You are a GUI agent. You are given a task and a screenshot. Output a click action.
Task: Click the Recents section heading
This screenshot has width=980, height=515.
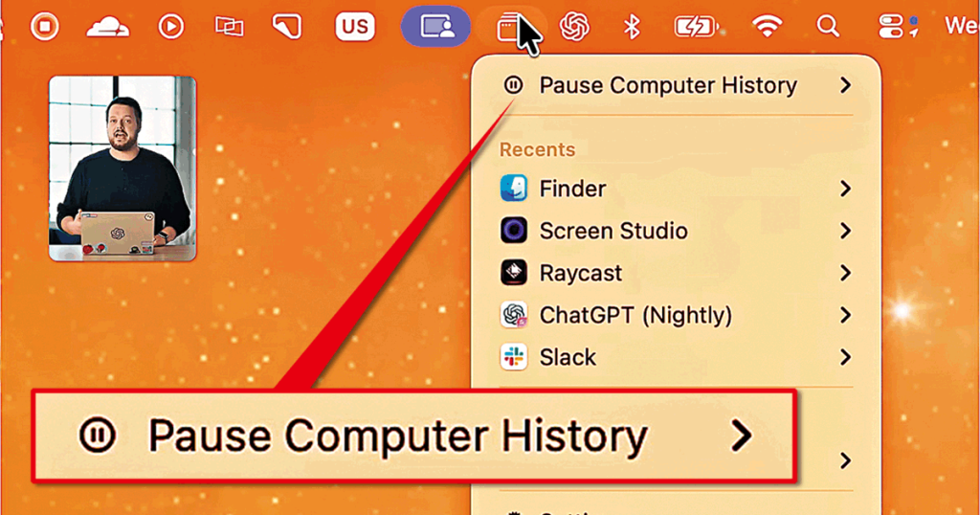pos(537,149)
